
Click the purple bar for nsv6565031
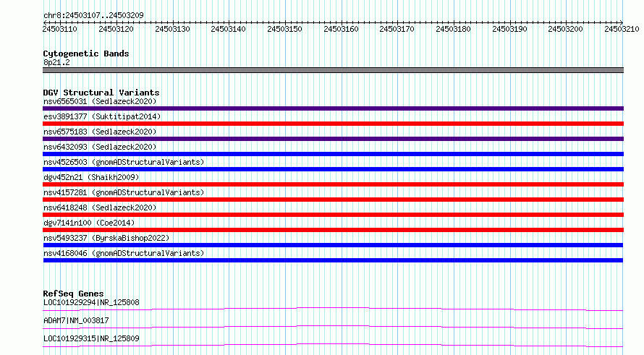pos(333,108)
